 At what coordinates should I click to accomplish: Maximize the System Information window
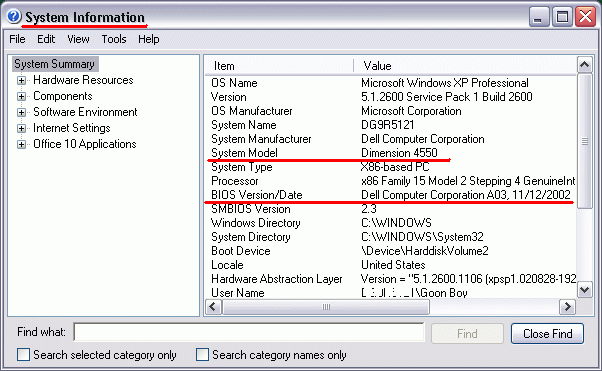click(x=562, y=17)
